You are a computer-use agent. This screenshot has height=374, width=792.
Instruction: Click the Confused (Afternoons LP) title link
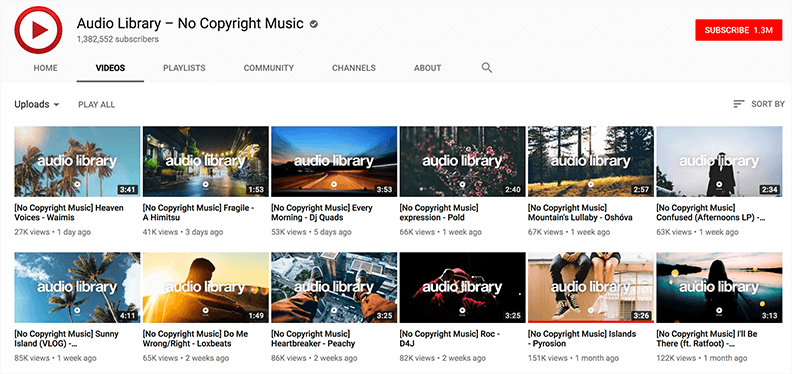click(711, 213)
